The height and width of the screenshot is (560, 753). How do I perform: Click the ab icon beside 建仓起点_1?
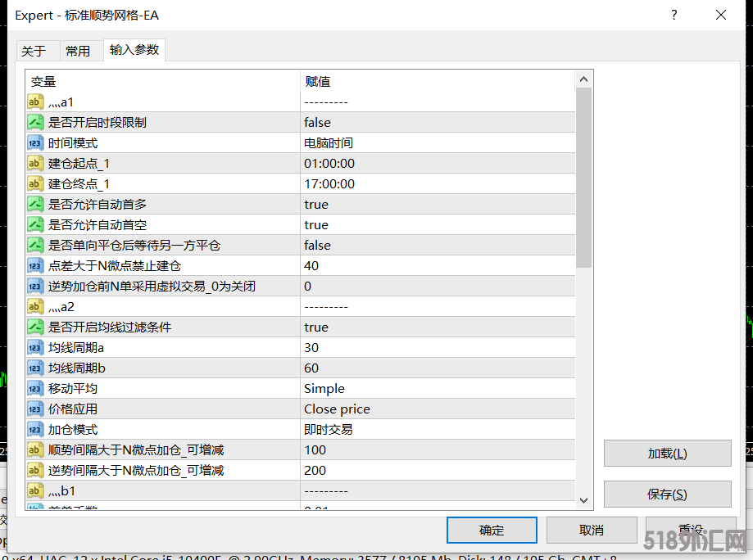coord(34,163)
